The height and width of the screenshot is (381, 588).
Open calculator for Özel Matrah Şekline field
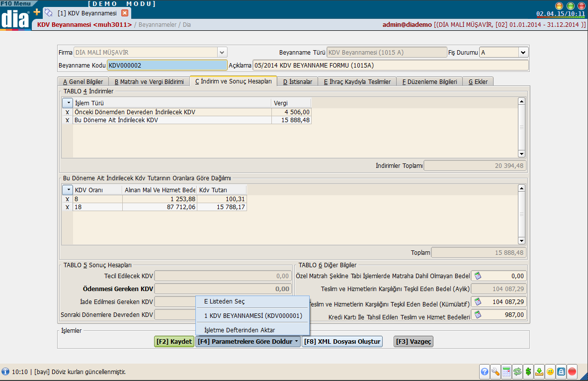477,276
